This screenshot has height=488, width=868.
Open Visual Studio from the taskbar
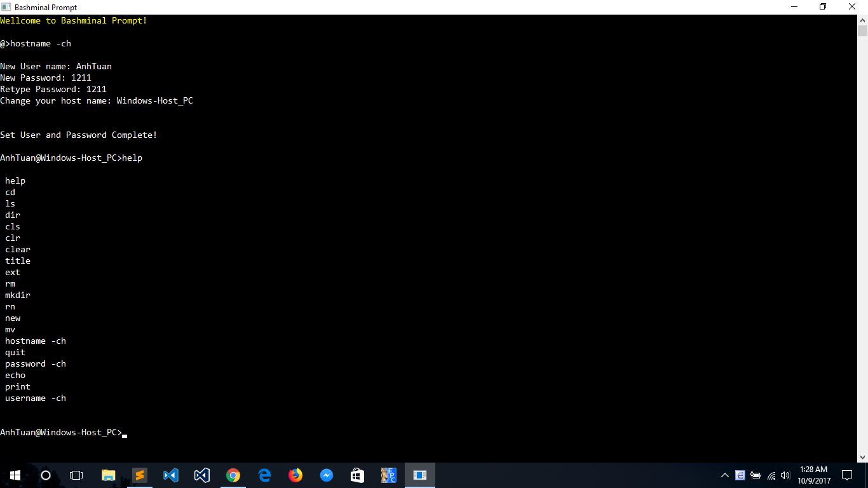[202, 475]
